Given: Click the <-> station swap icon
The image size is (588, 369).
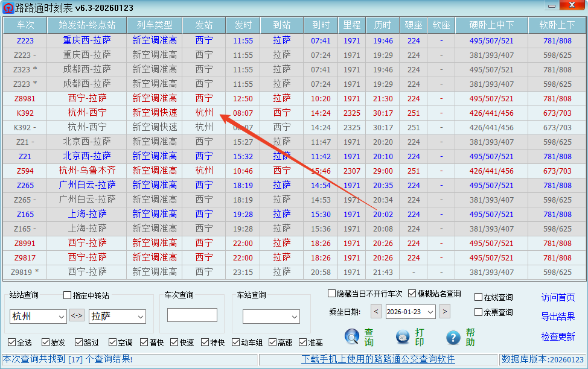Looking at the screenshot, I should 78,315.
